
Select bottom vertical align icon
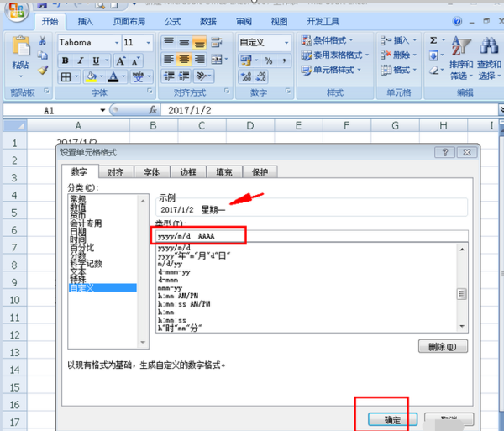click(199, 42)
